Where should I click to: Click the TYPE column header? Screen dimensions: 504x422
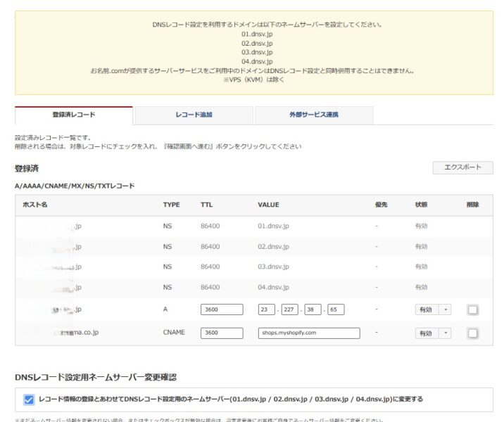[171, 205]
